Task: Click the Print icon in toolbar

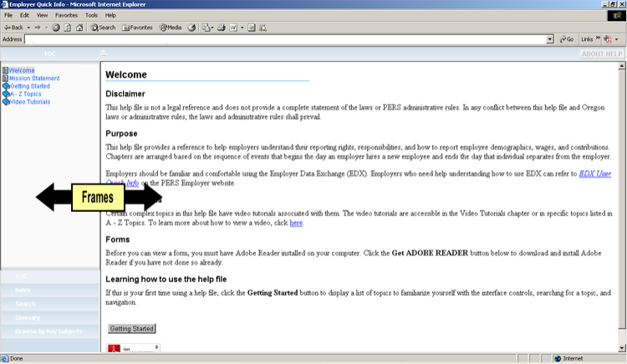Action: (x=219, y=28)
